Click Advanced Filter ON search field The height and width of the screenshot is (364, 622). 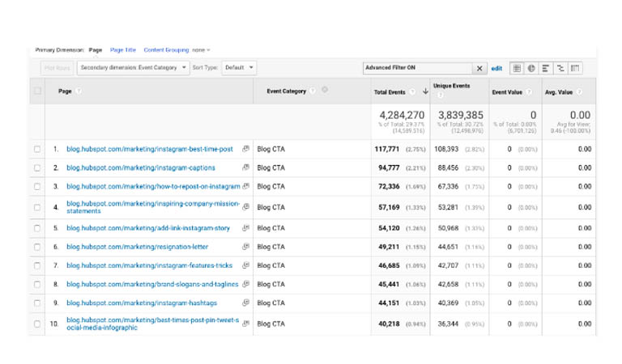pos(418,68)
